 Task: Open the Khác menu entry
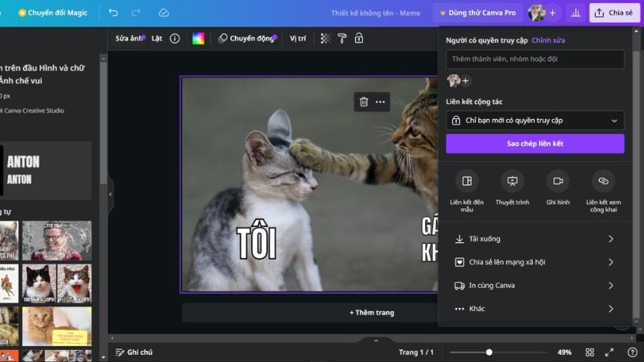click(x=535, y=309)
